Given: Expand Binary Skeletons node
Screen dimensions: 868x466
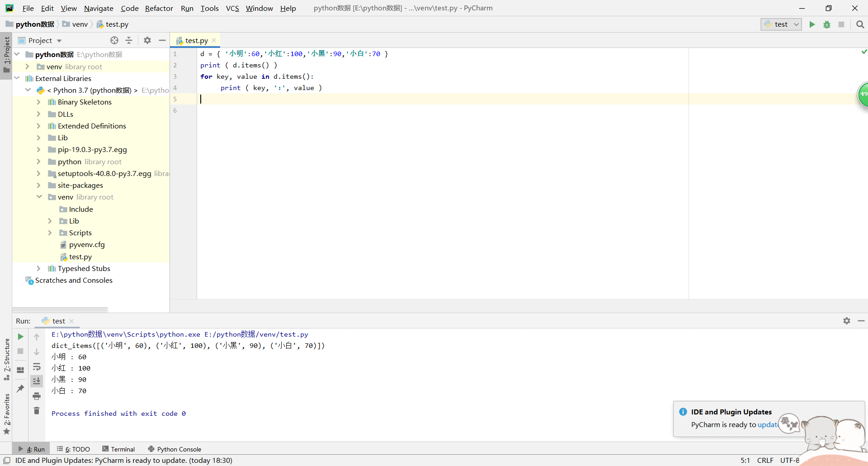Looking at the screenshot, I should (38, 102).
